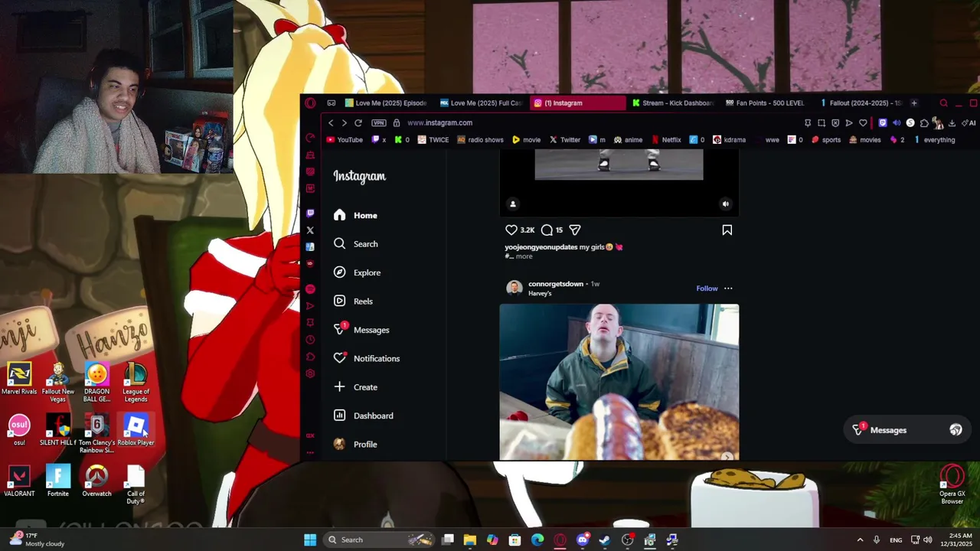This screenshot has width=980, height=551.
Task: Open Spotify player in Opera GX sidebar
Action: pos(310,289)
